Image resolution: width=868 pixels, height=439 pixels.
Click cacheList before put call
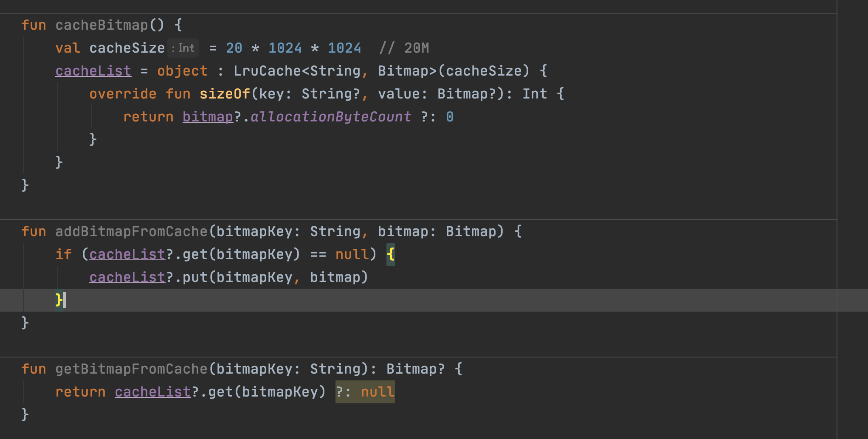(x=127, y=277)
